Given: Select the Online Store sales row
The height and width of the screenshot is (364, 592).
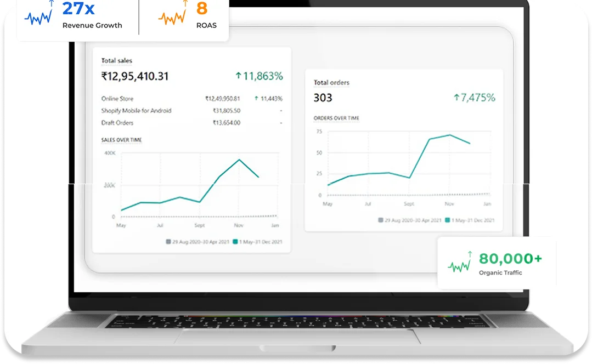Looking at the screenshot, I should [117, 99].
